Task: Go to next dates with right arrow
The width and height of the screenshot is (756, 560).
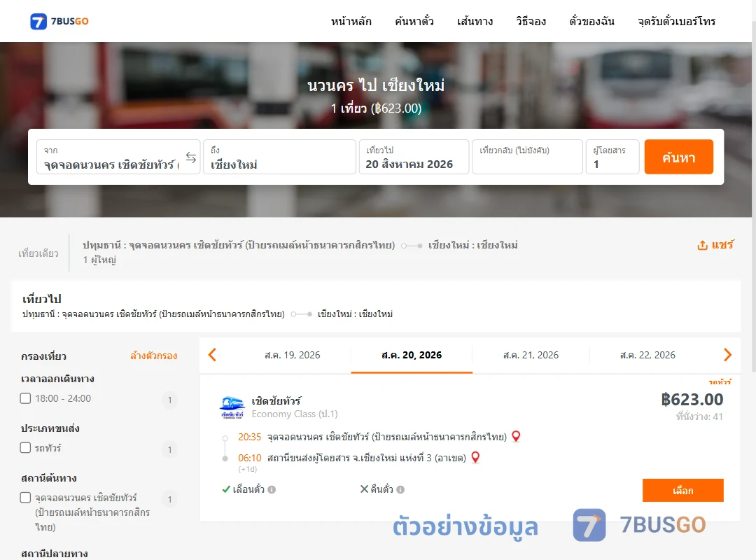Action: 727,355
